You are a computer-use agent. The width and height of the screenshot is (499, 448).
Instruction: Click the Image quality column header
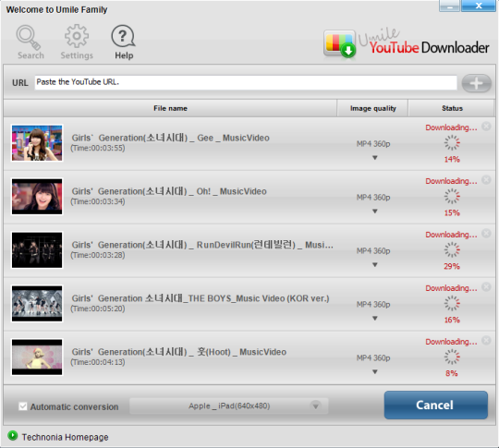[x=372, y=108]
